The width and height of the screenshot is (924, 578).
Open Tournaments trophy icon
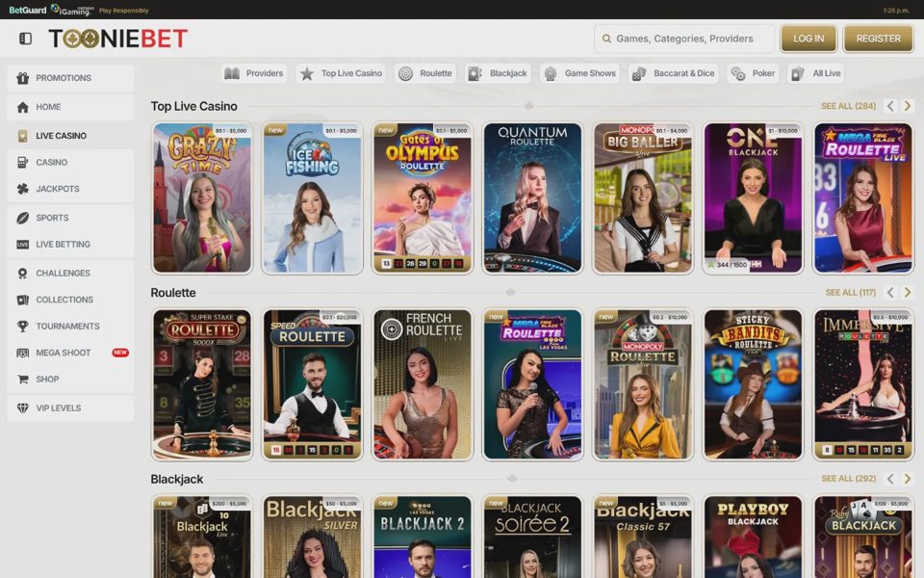(x=22, y=327)
